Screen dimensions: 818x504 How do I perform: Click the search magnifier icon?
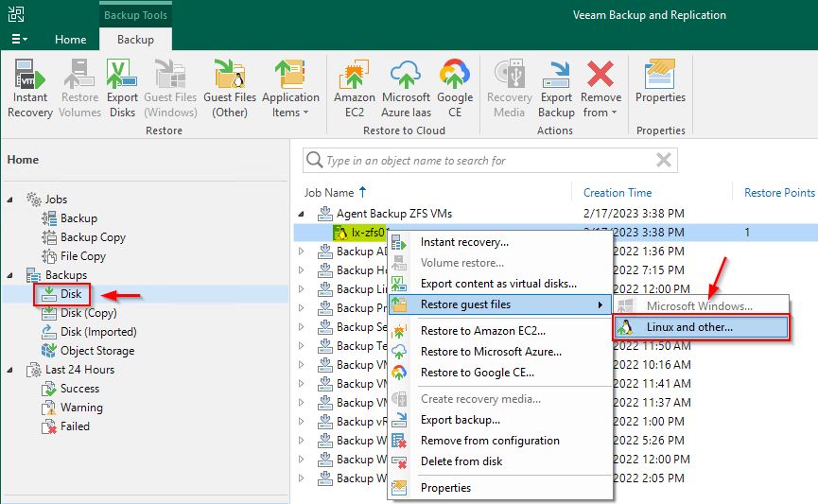pos(314,160)
